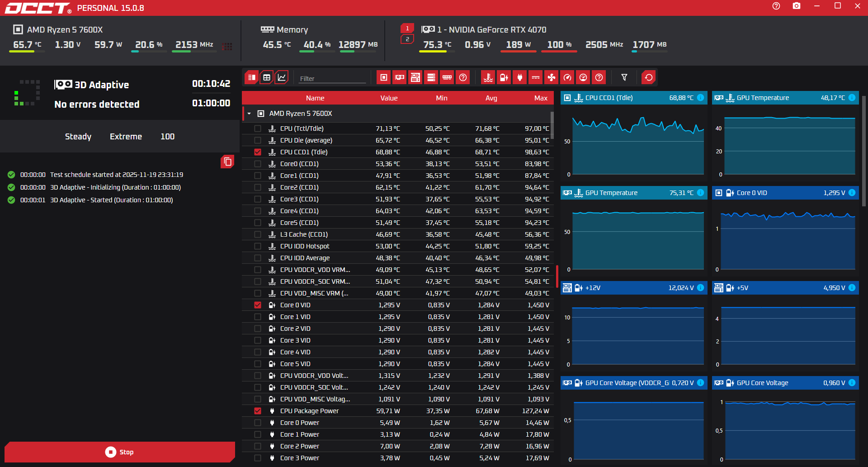Toggle the fan sensor filter icon
The image size is (868, 467).
coord(552,77)
